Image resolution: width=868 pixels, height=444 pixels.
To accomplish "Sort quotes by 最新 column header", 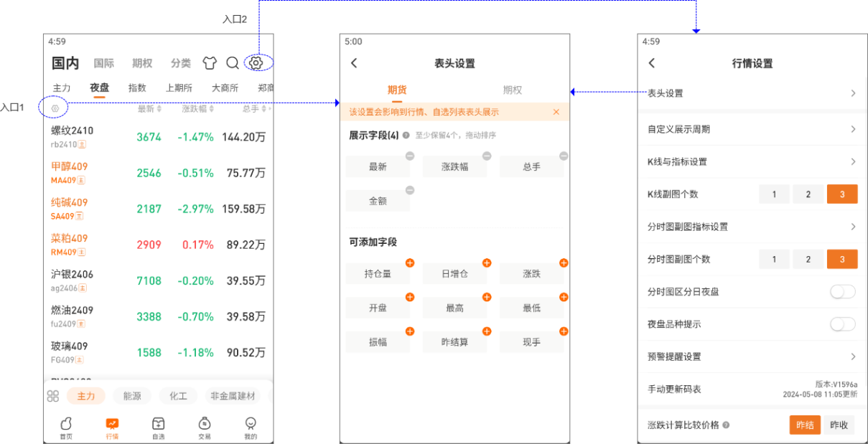I will 149,108.
